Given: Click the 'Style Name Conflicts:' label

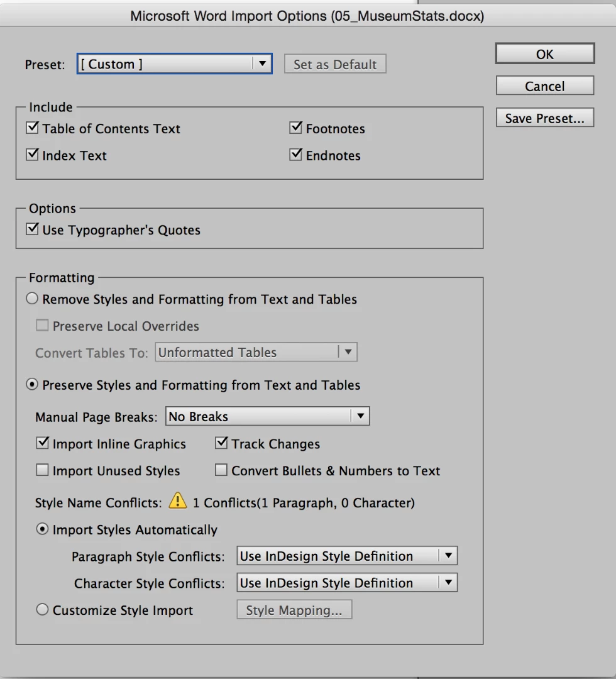Looking at the screenshot, I should tap(98, 503).
